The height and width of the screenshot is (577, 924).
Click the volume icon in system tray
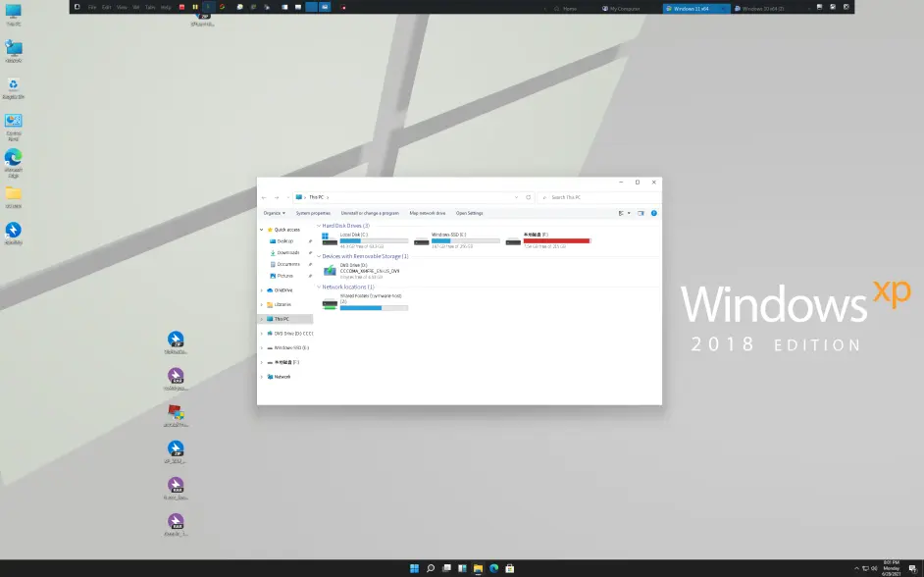point(874,569)
